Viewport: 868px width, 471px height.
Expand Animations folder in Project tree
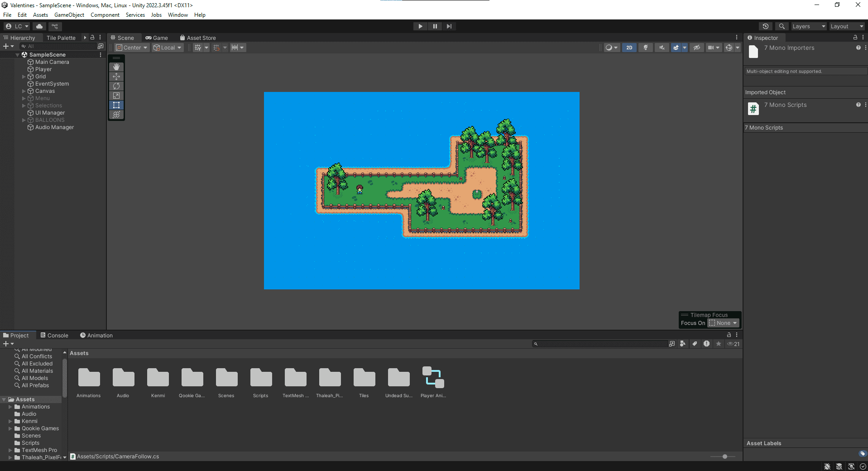point(10,407)
